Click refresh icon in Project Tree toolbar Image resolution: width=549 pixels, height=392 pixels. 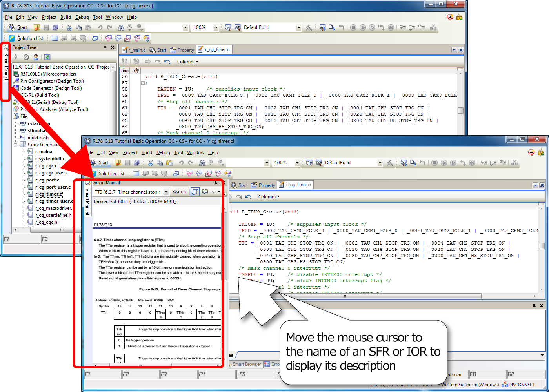coord(47,57)
